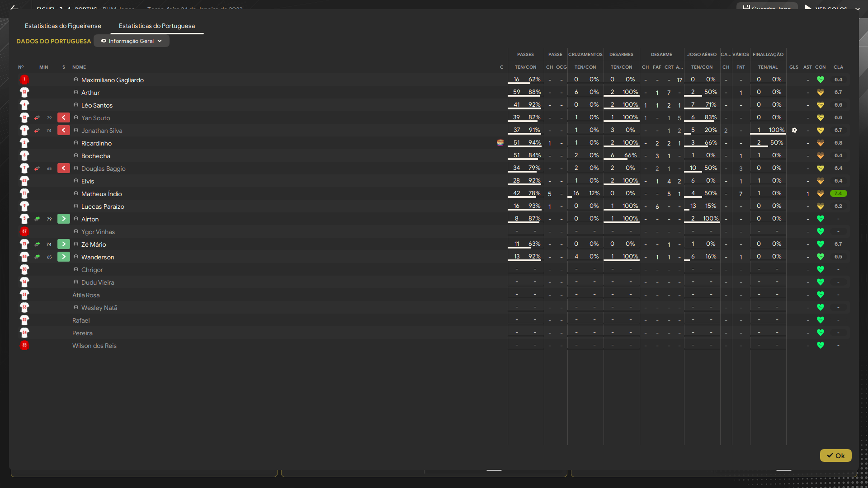The height and width of the screenshot is (488, 868).
Task: Click Matheus Índio's 12% cross completion value
Action: pyautogui.click(x=594, y=193)
